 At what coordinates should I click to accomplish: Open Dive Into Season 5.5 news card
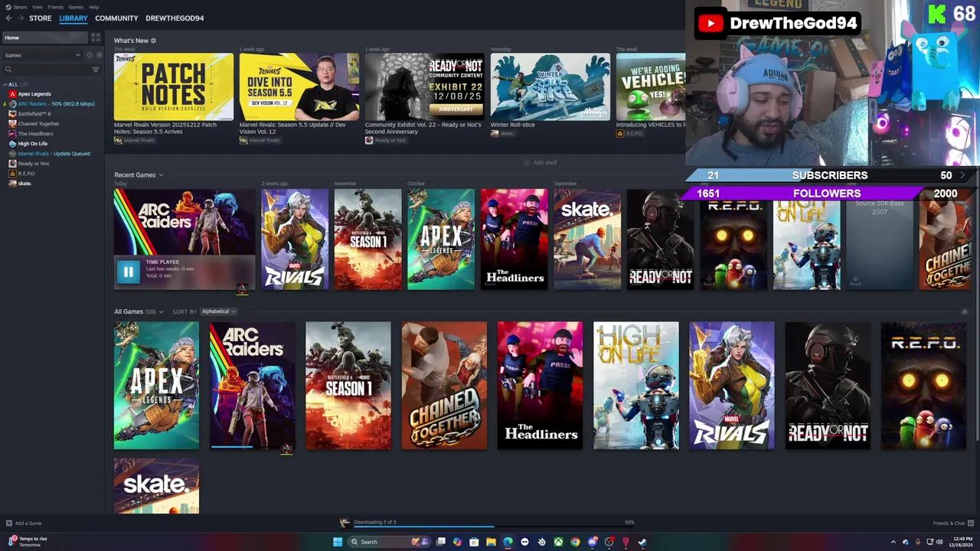click(x=299, y=86)
